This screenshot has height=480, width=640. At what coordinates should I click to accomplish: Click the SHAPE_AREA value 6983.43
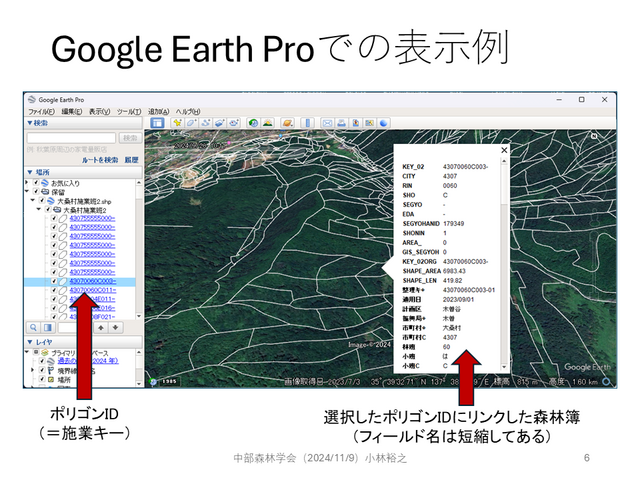point(454,271)
